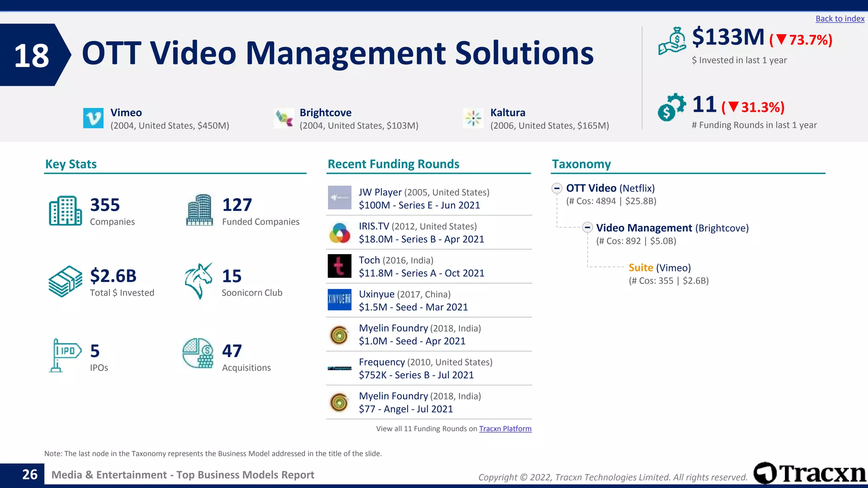Open the Tracxn Platform link

505,429
